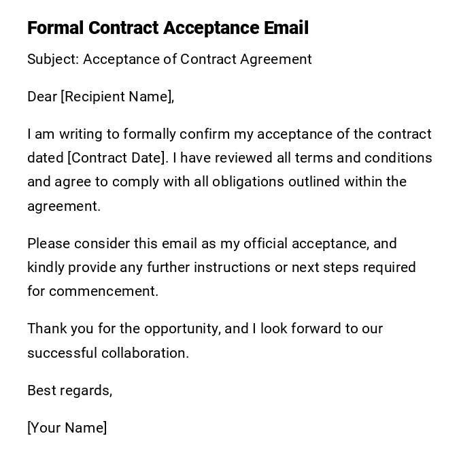This screenshot has width=476, height=470.
Task: Click the word 'agreement.' ending first paragraph
Action: pyautogui.click(x=64, y=206)
